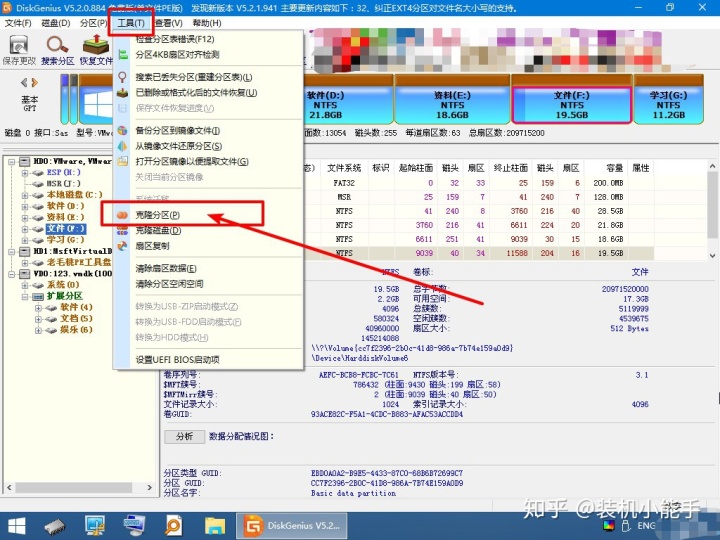Select 清除分区空闲空间 menu entry
This screenshot has width=720, height=540.
pyautogui.click(x=169, y=284)
